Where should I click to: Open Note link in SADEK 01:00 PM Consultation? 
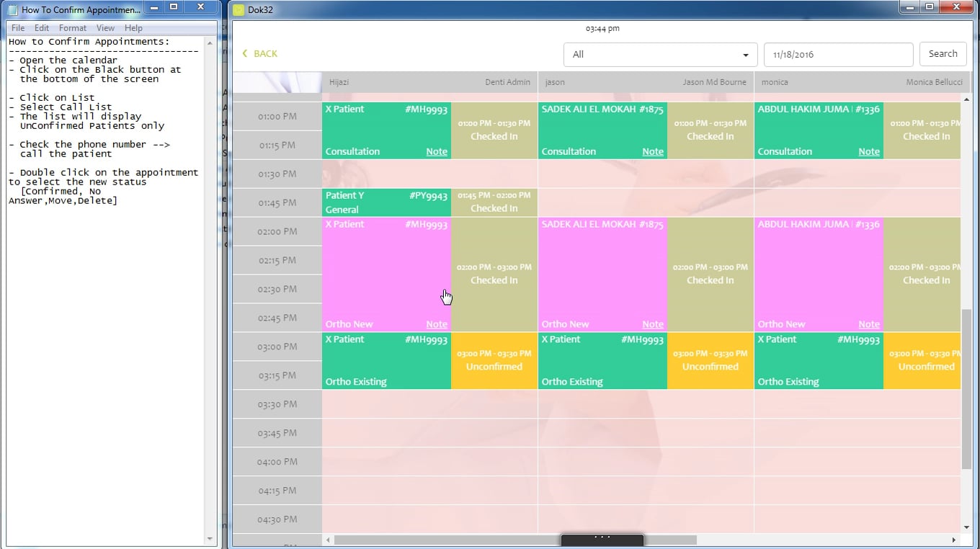[x=653, y=152]
